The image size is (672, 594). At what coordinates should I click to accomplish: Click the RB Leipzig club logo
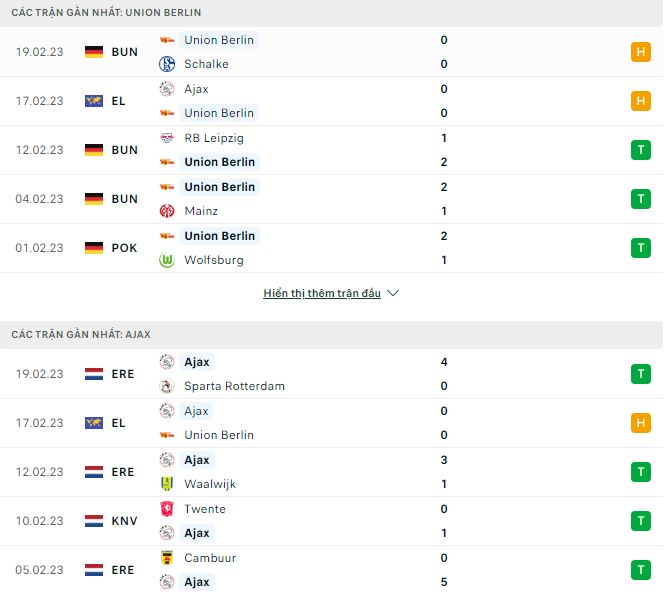(167, 138)
